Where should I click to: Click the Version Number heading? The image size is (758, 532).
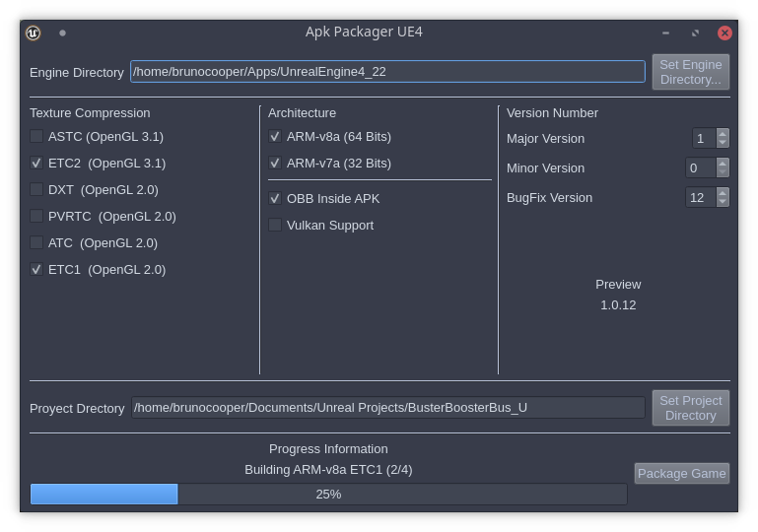pos(552,112)
